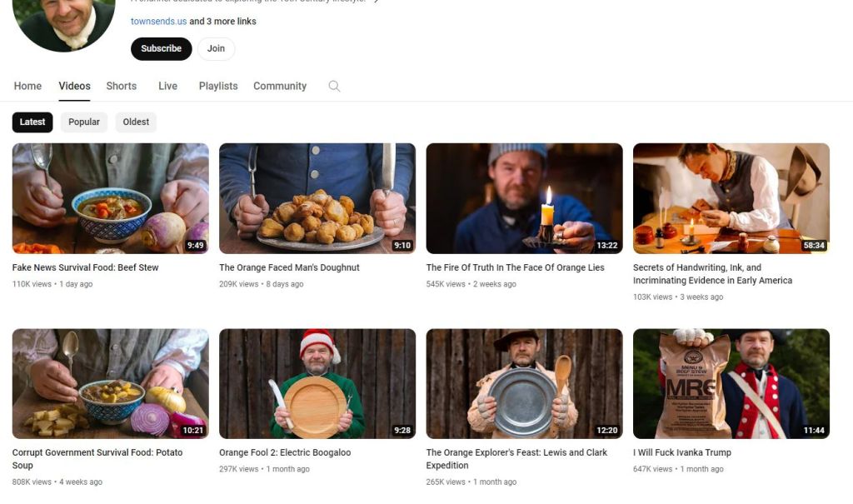This screenshot has height=504, width=853.
Task: Play the Beef Stew video thumbnail
Action: click(x=111, y=198)
